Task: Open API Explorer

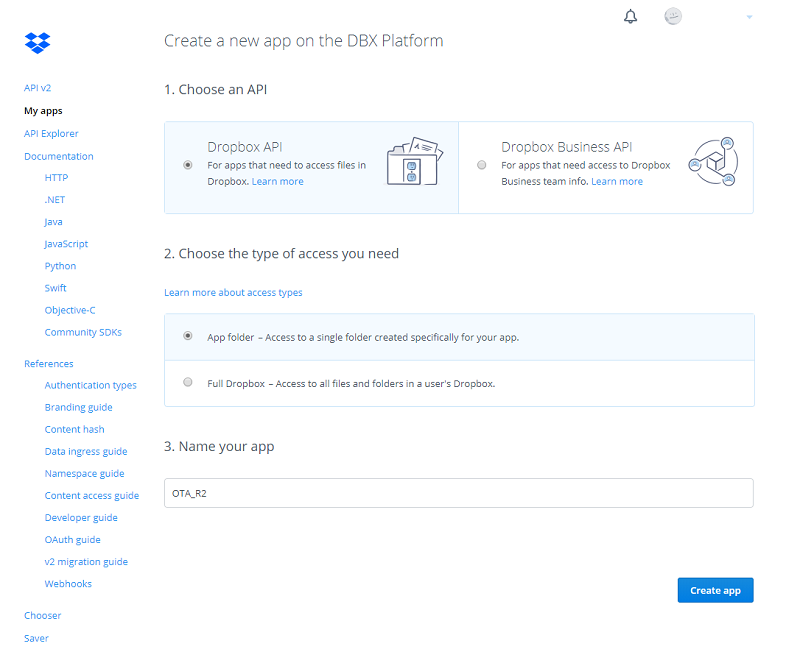Action: click(51, 134)
